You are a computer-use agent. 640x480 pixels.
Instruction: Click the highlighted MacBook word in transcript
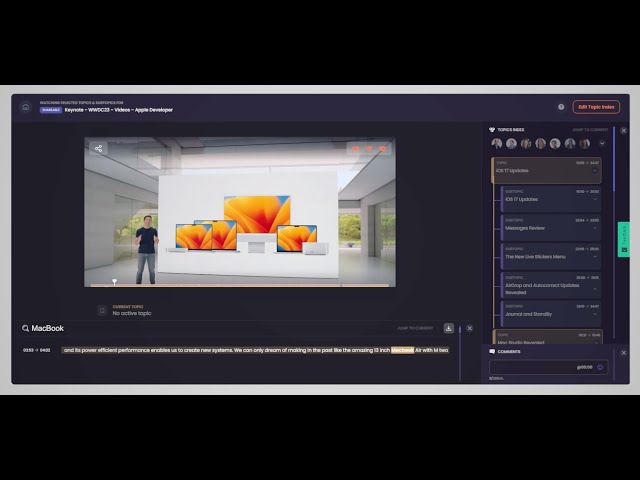402,350
